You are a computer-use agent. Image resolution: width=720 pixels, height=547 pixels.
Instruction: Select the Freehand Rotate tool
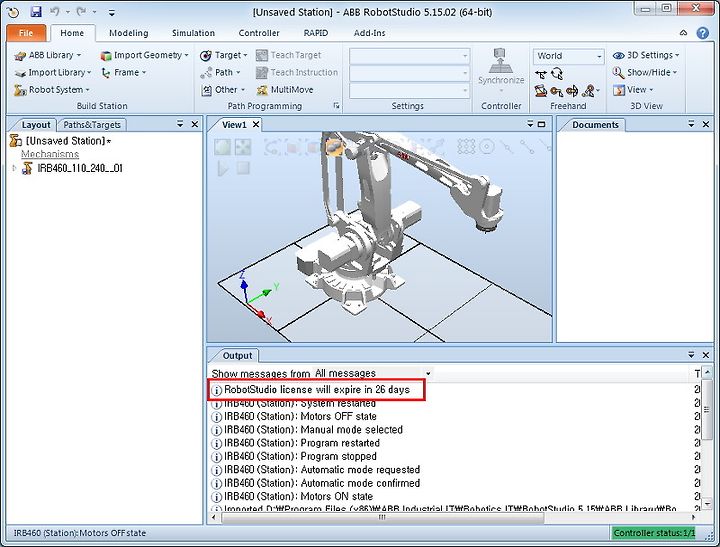[x=557, y=74]
